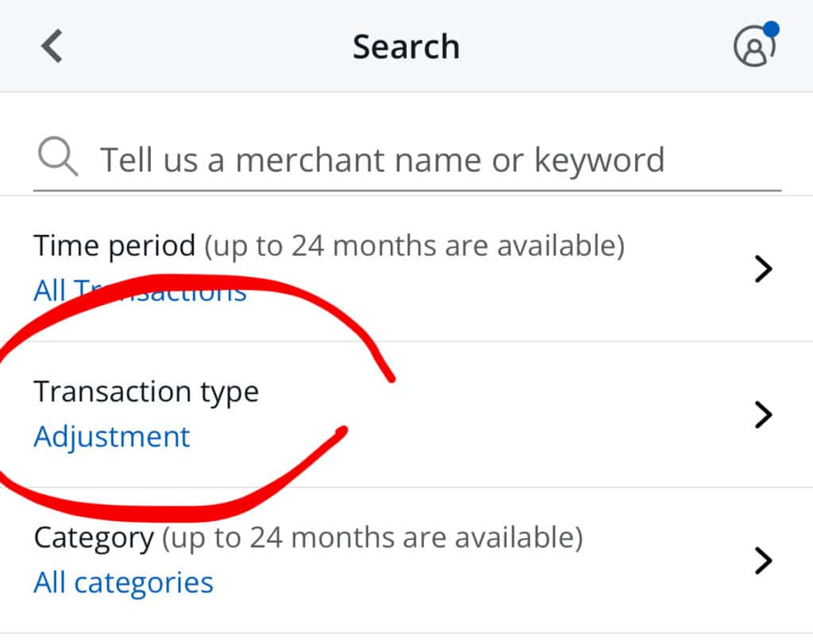Expand the Time period chevron
The height and width of the screenshot is (644, 813).
coord(763,268)
